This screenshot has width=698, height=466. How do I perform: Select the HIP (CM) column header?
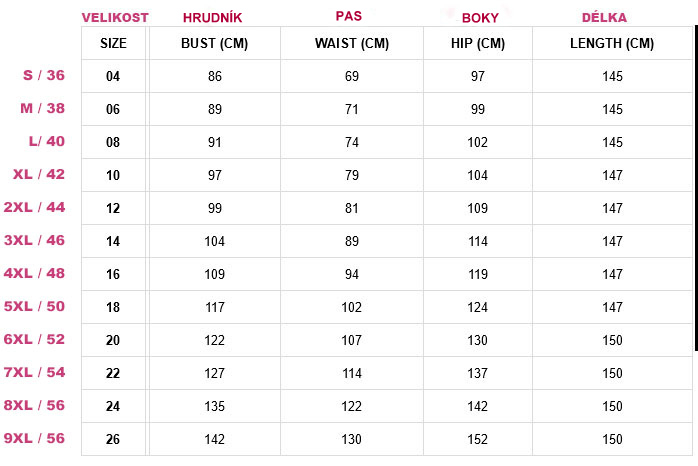coord(478,43)
